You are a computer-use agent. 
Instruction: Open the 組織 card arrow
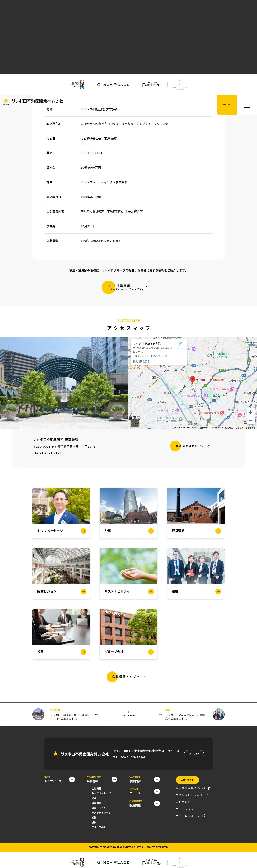pos(218,591)
